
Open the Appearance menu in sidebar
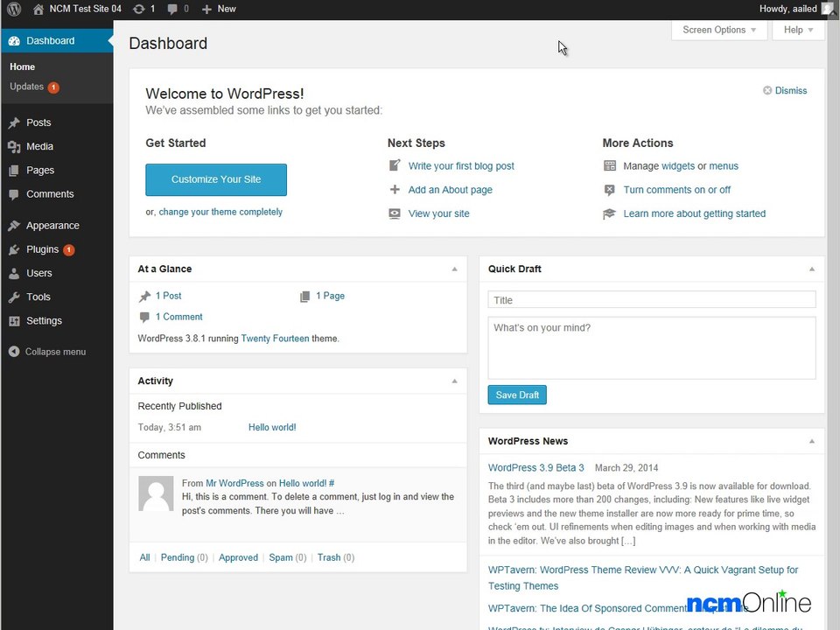57,226
